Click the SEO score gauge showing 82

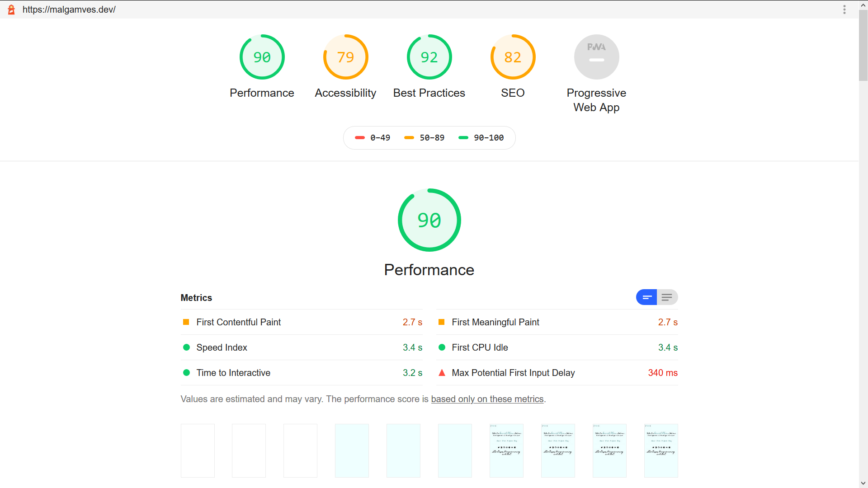click(513, 57)
